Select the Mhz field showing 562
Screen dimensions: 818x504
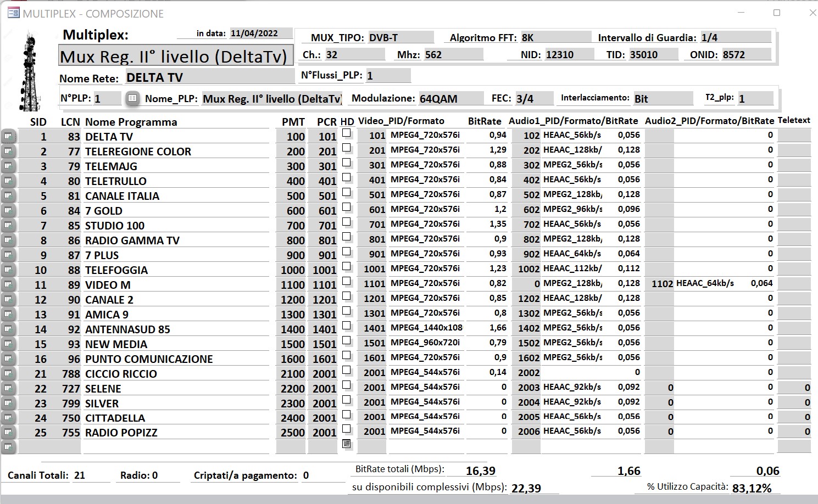(453, 54)
